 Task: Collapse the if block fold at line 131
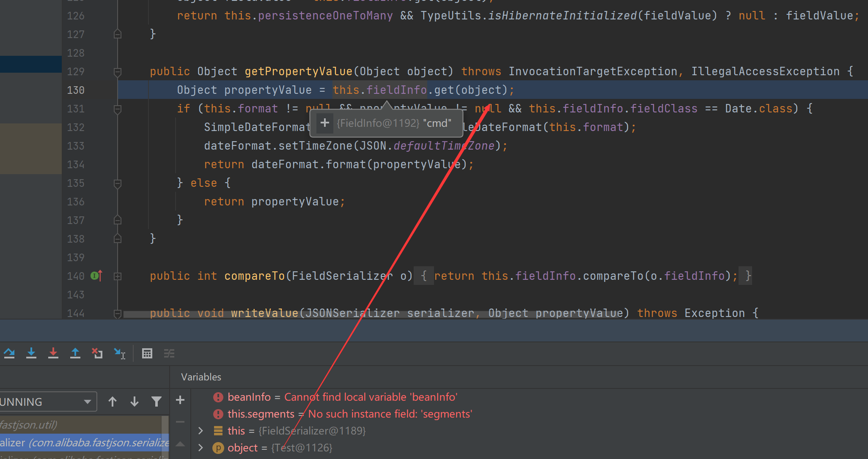(x=118, y=109)
